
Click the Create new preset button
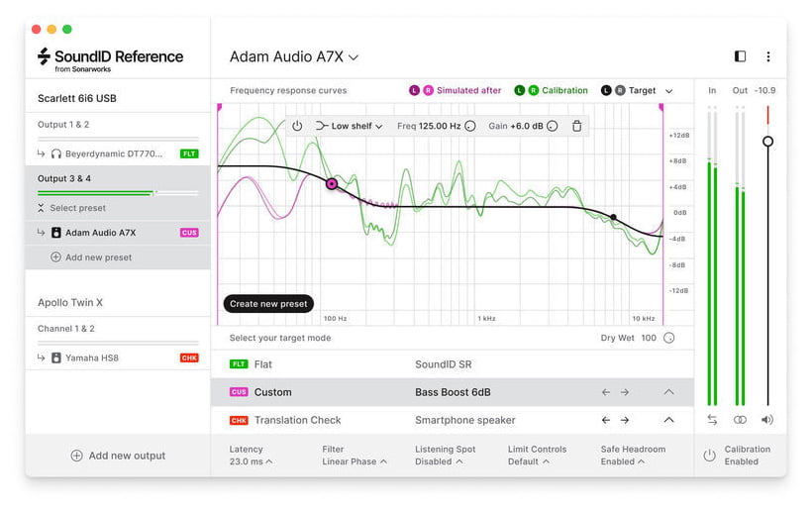[x=268, y=304]
